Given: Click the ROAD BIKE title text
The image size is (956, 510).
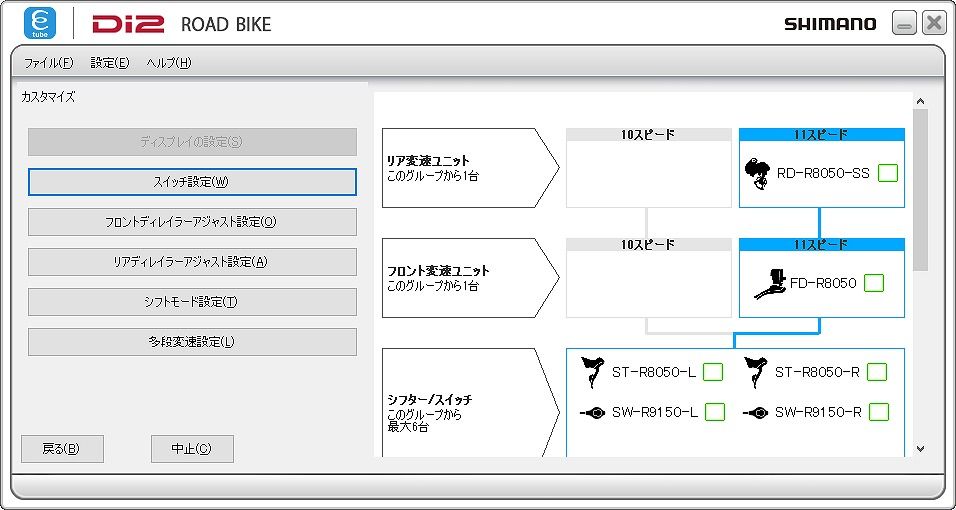Looking at the screenshot, I should pos(226,24).
